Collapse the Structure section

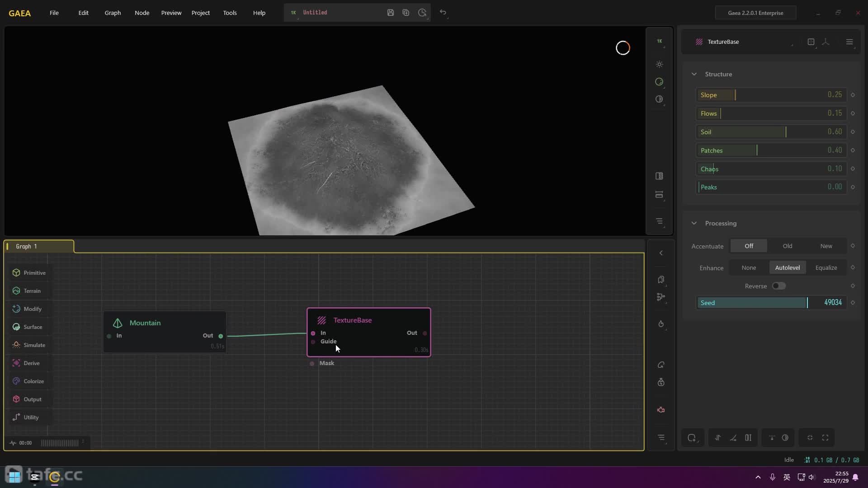pyautogui.click(x=694, y=74)
